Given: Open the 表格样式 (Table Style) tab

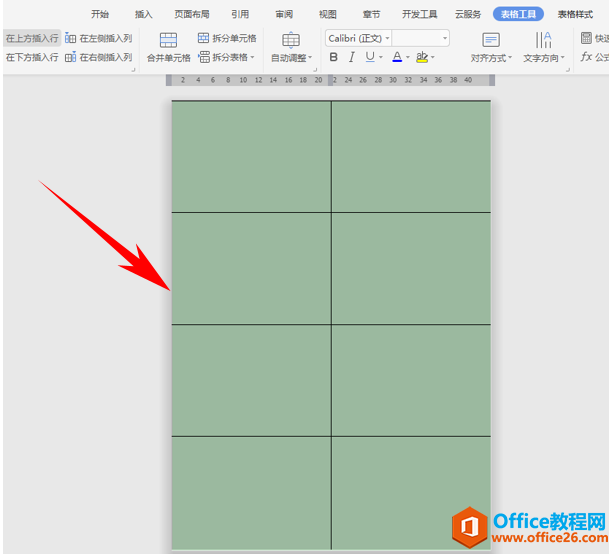Looking at the screenshot, I should click(x=575, y=15).
